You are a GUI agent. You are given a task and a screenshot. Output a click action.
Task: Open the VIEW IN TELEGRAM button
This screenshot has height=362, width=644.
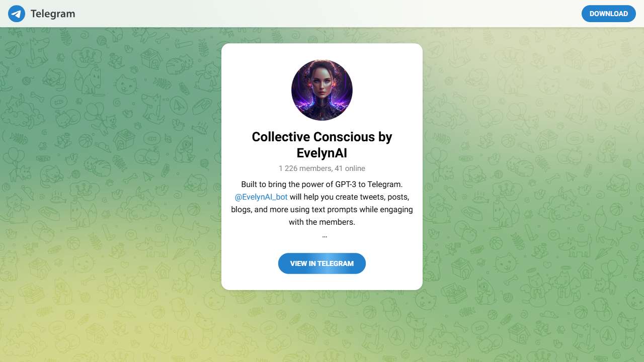coord(322,263)
